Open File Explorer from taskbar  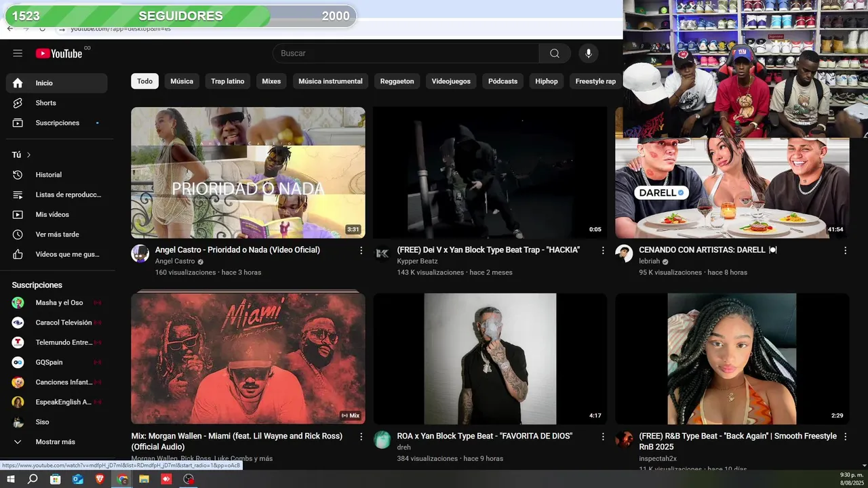144,479
